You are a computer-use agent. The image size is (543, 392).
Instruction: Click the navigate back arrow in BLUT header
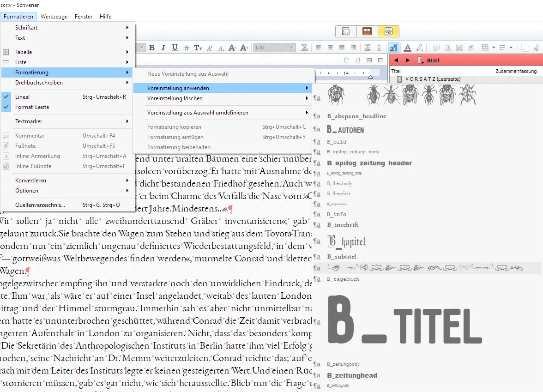click(x=396, y=60)
